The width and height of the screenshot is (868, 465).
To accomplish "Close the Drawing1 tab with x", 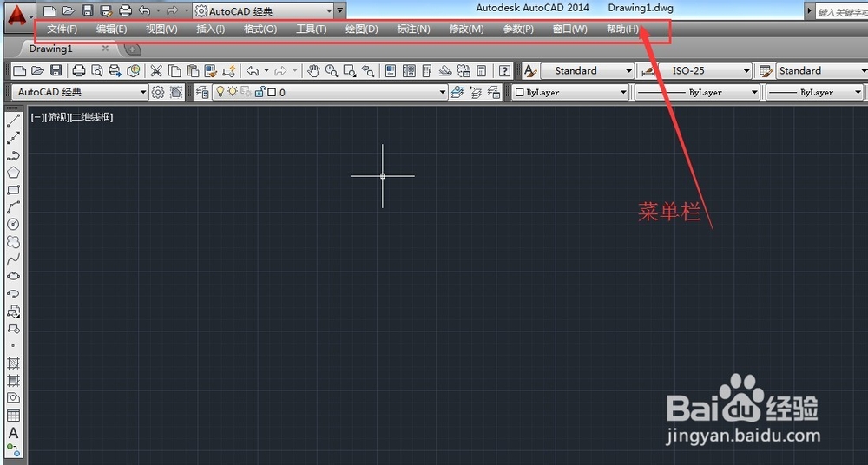I will [105, 49].
